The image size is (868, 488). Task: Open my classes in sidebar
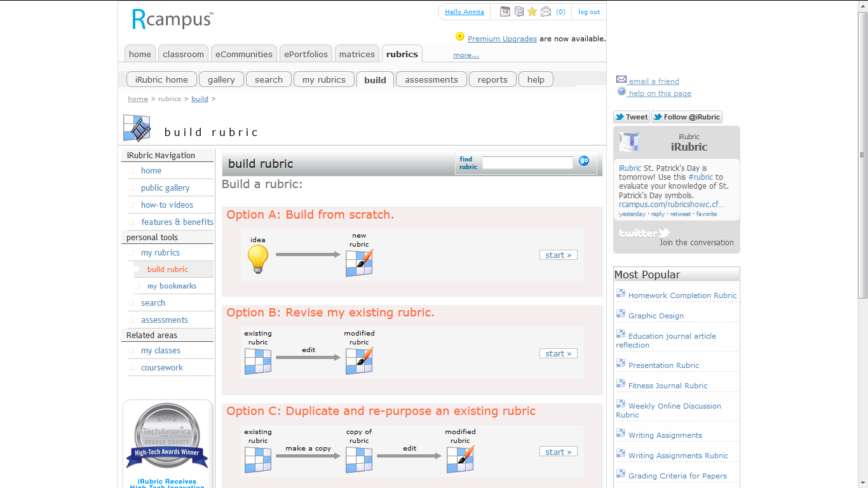coord(161,350)
